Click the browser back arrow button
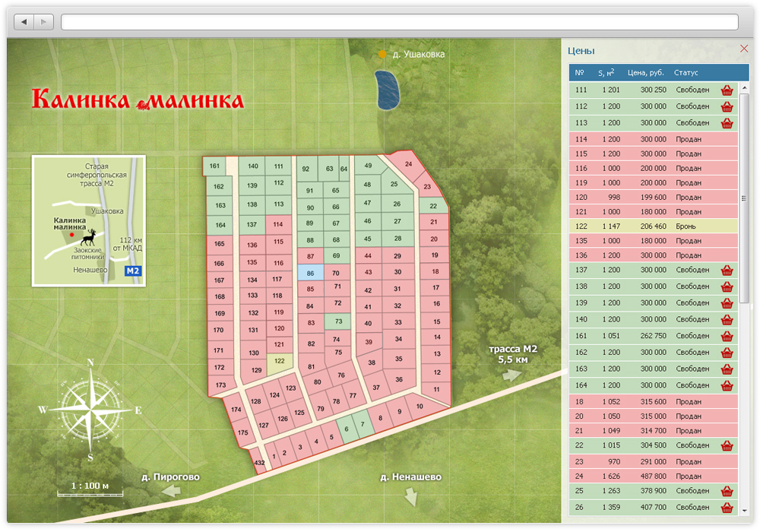The image size is (760, 532). pos(24,21)
